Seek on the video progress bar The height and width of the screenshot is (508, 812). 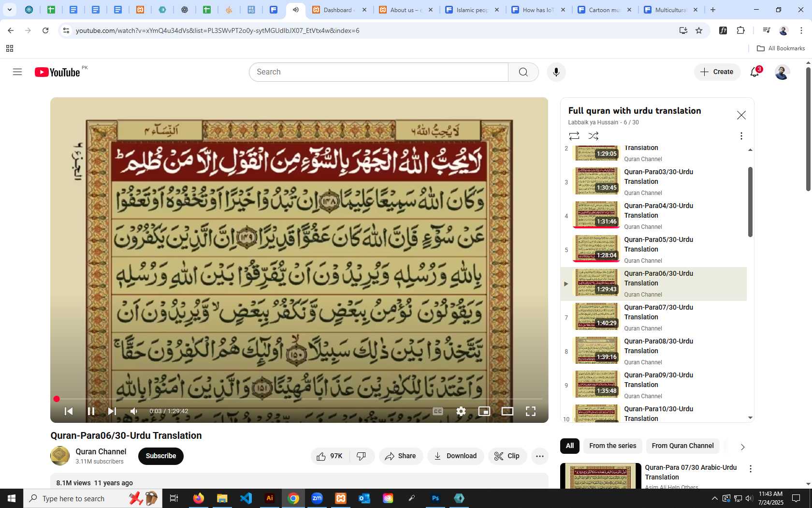coord(299,399)
